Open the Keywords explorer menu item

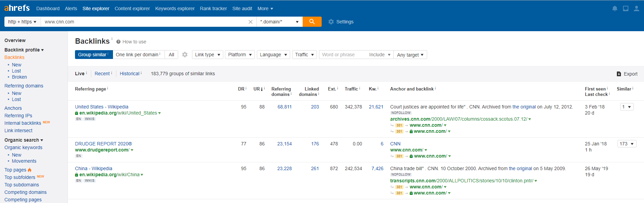tap(175, 8)
